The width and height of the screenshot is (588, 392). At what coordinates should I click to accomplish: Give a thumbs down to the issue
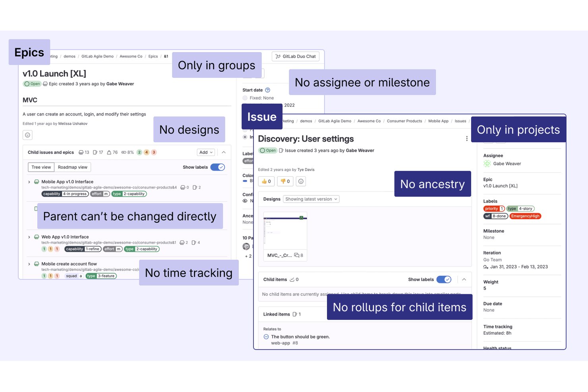coord(285,182)
